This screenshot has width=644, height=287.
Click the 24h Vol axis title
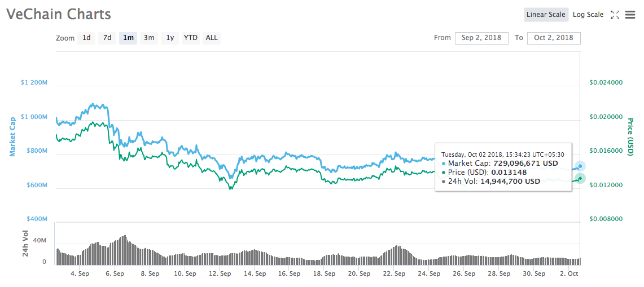click(x=25, y=244)
